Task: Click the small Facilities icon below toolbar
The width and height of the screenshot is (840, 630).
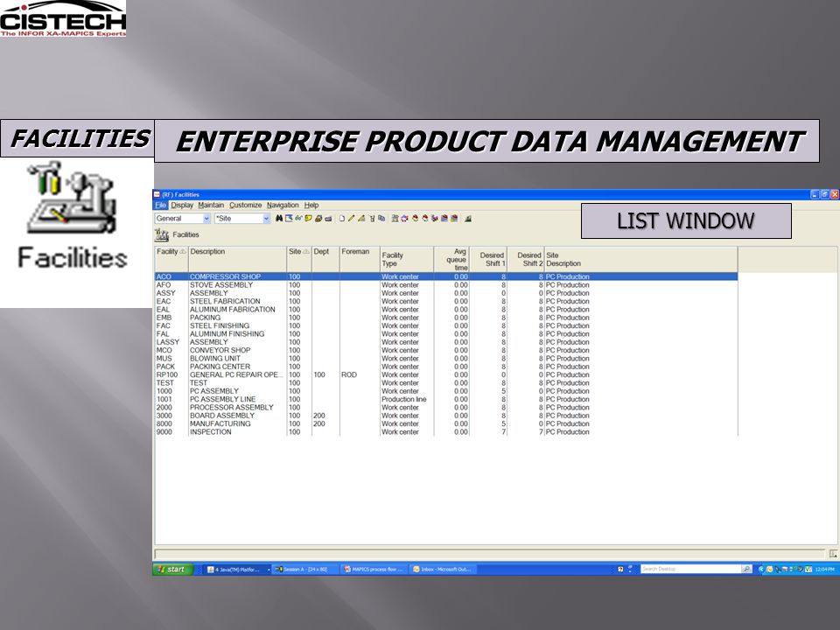Action: [x=161, y=234]
